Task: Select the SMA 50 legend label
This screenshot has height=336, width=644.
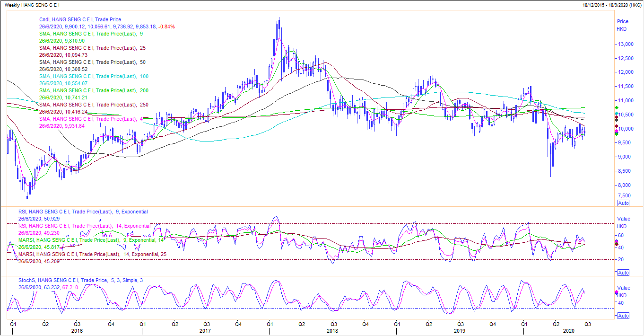Action: (x=93, y=62)
